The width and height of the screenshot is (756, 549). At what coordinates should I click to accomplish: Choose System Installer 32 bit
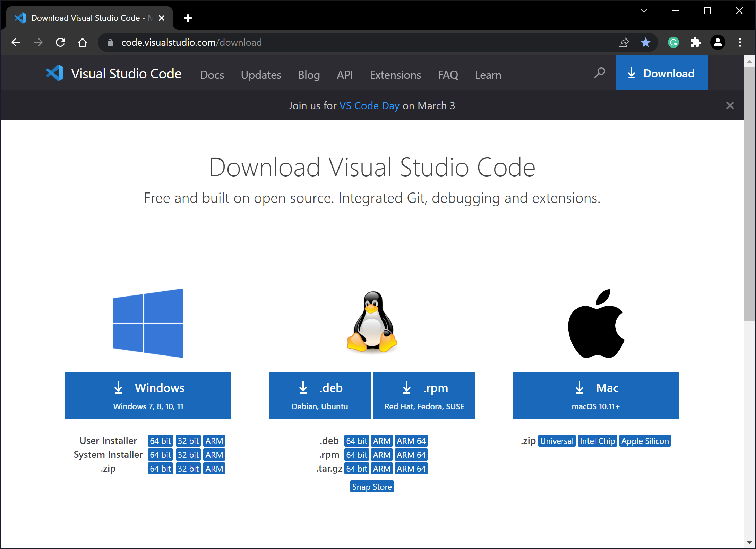point(188,455)
